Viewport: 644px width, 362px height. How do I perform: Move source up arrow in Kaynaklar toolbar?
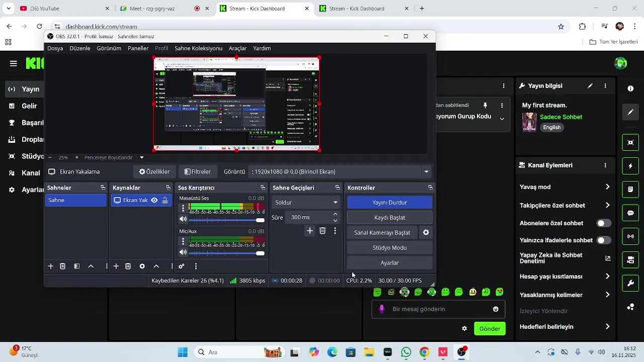click(156, 266)
